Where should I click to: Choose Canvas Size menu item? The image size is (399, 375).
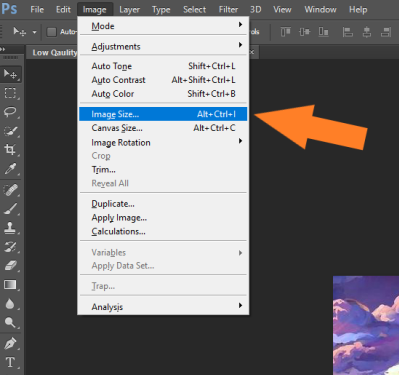[163, 128]
